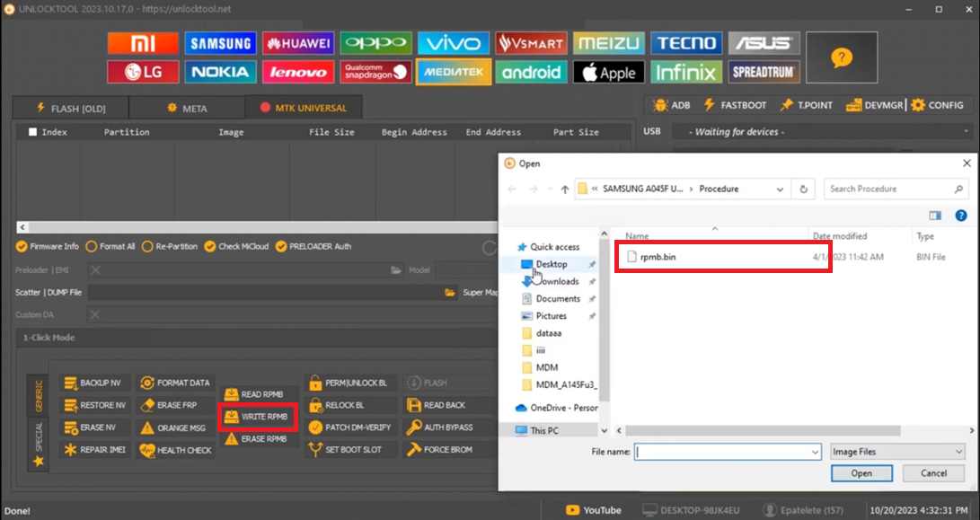Click the Search Procedure field

coord(894,189)
